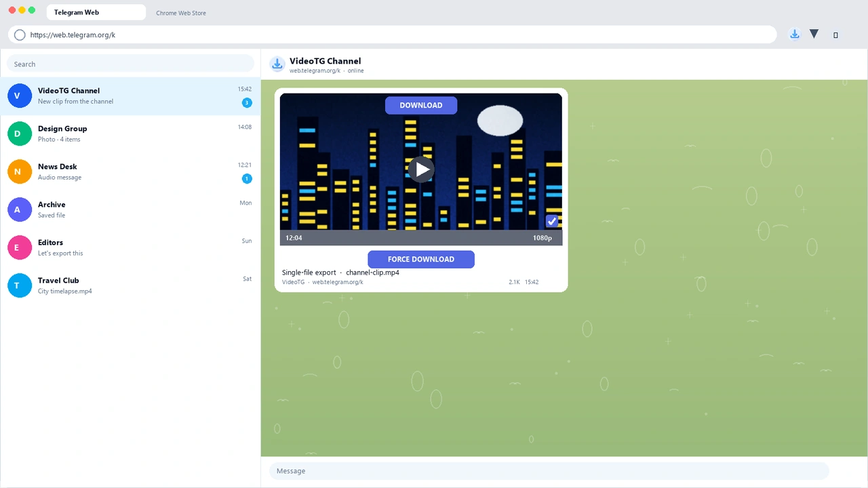Click the unread badge on News Desk
This screenshot has height=488, width=868.
(x=247, y=178)
